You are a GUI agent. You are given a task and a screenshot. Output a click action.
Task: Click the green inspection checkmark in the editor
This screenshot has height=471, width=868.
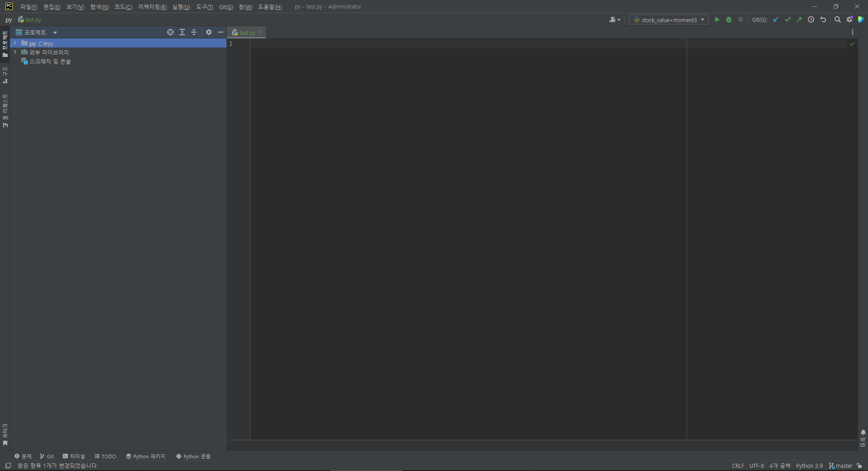pos(852,44)
